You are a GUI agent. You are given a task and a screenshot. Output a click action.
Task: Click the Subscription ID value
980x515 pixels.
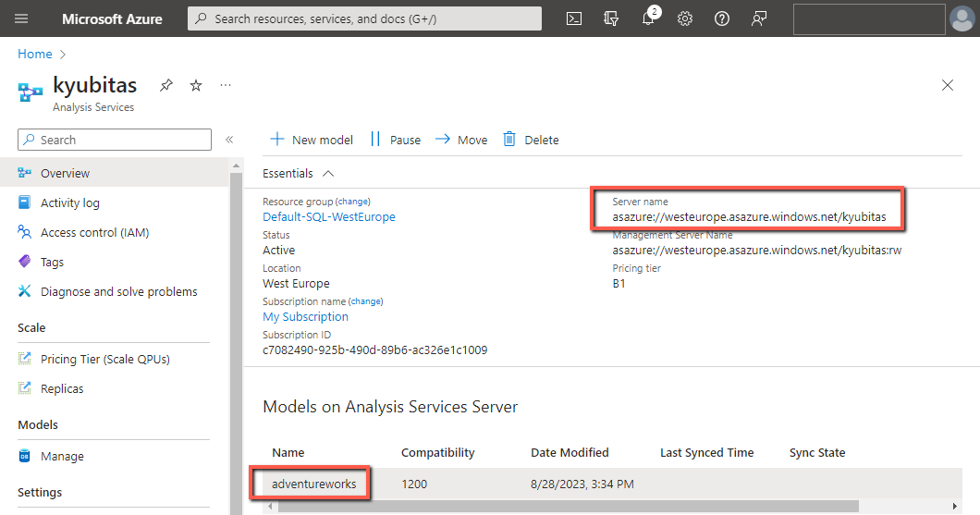[x=375, y=350]
